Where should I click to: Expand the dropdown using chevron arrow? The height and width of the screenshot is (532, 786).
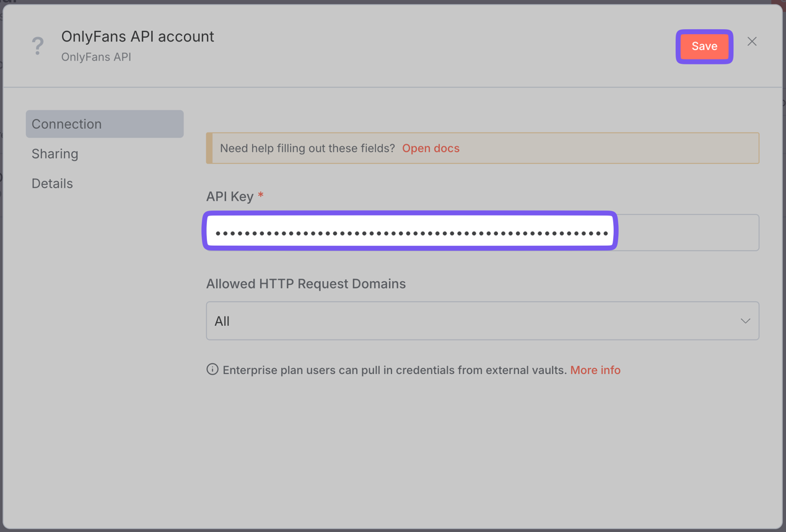[745, 321]
